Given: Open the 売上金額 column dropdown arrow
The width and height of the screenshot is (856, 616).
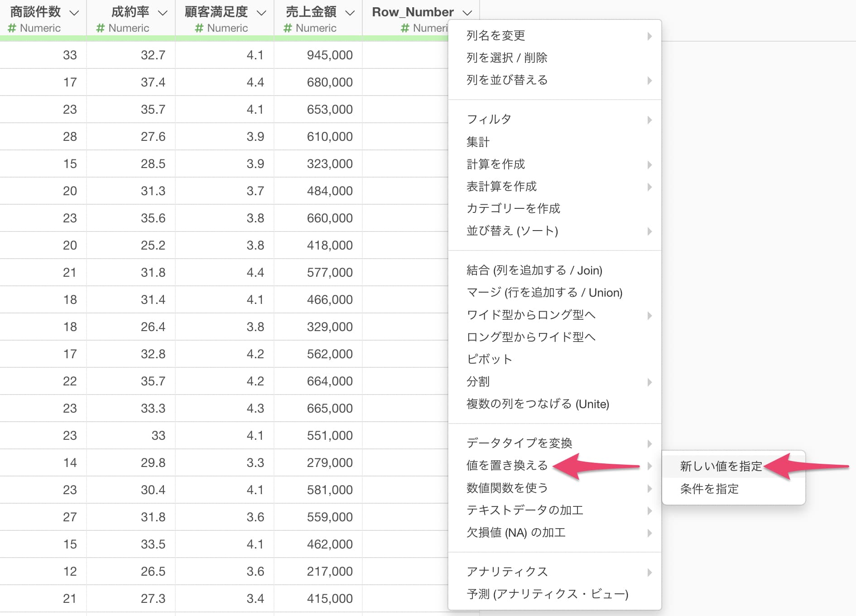Looking at the screenshot, I should coord(350,13).
